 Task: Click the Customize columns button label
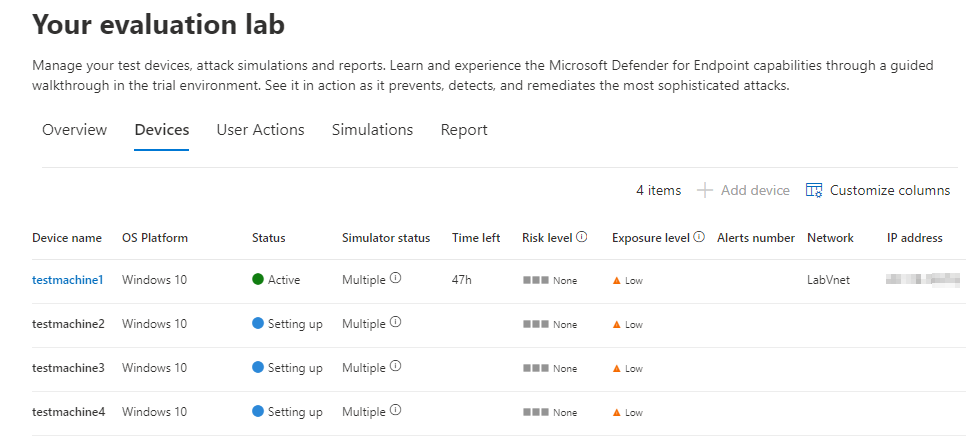pyautogui.click(x=890, y=190)
